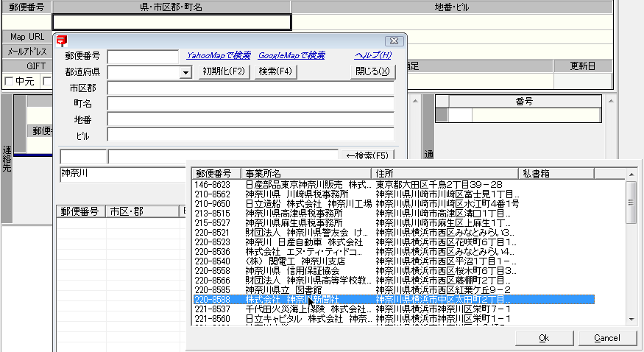Viewport: 644px width, 352px height.
Task: Focus the 町名 input field
Action: click(250, 104)
